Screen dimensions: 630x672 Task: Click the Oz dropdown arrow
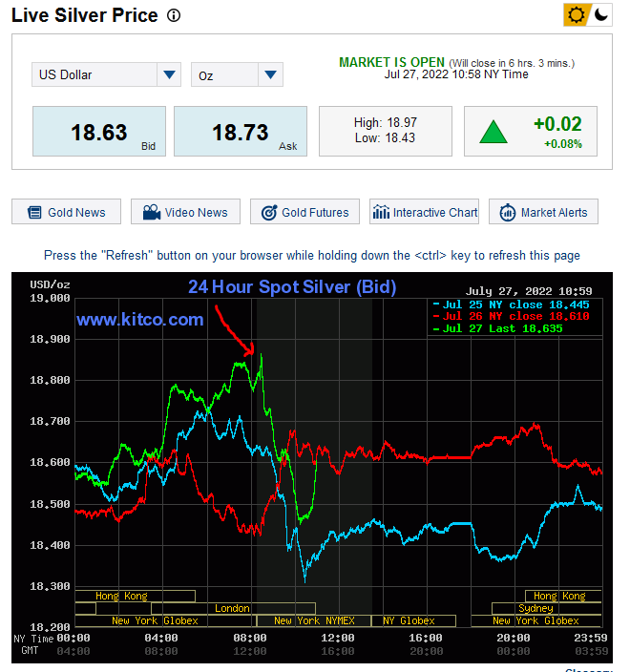270,75
